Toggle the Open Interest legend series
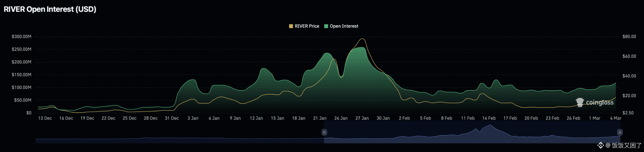This screenshot has height=152, width=644. click(341, 26)
